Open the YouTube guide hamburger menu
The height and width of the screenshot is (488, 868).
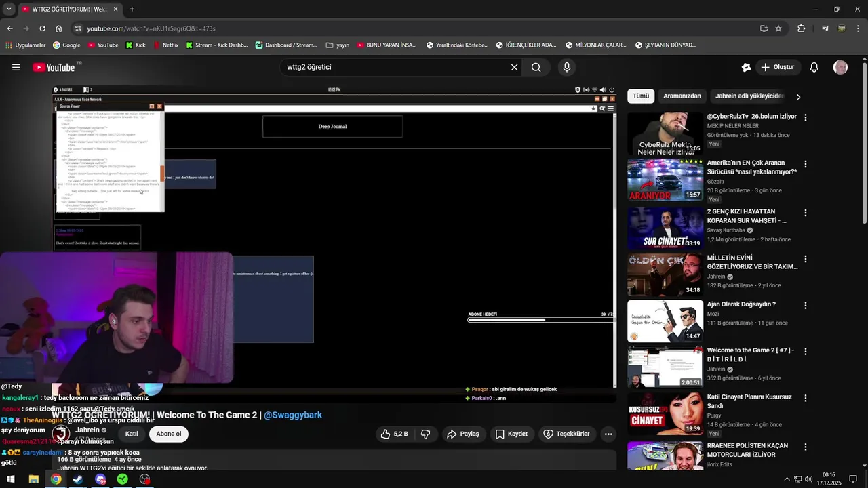point(16,67)
